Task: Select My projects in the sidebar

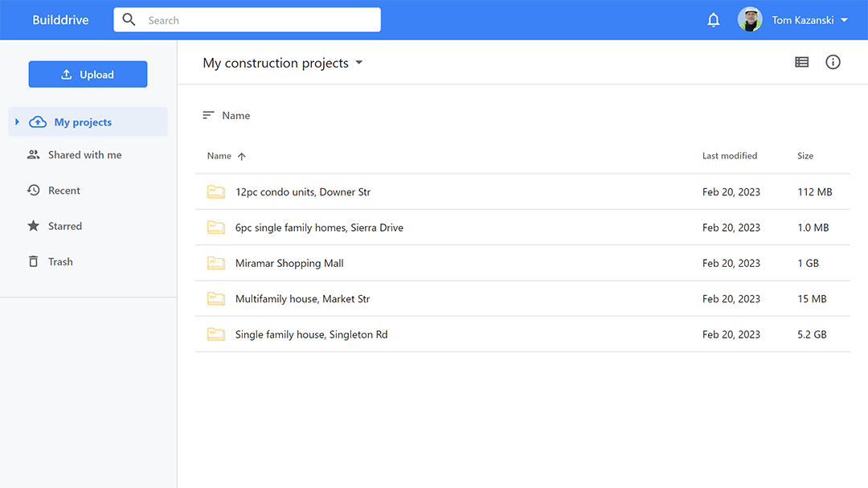Action: pos(88,122)
